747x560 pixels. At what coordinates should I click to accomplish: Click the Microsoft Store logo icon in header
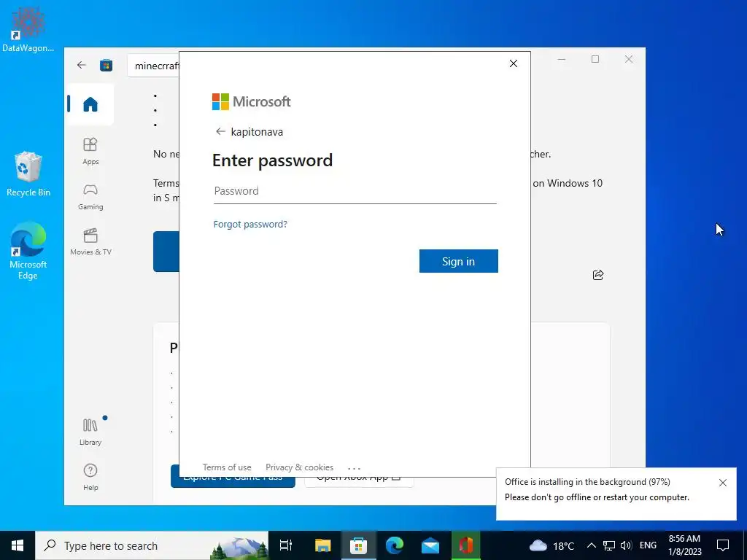107,65
